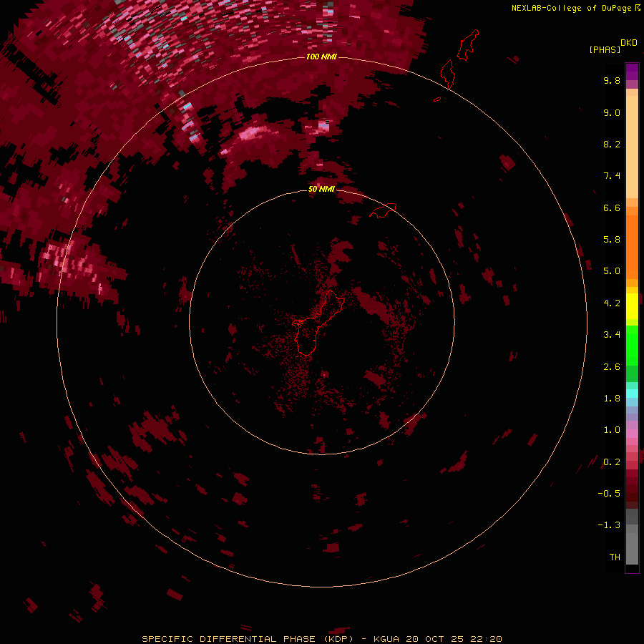Viewport: 644px width, 644px height.
Task: Click the 'DKD' color scale title
Action: tap(629, 43)
